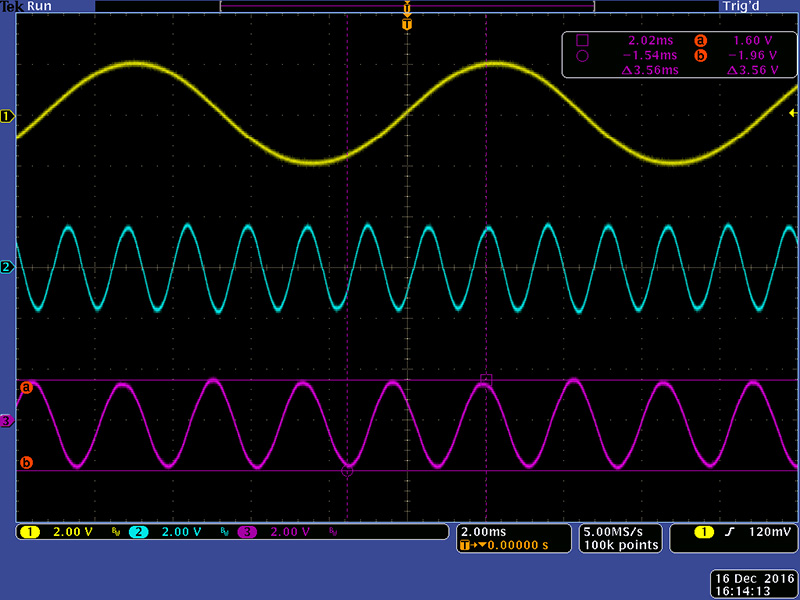Click the Tek Run status label

tap(26, 6)
